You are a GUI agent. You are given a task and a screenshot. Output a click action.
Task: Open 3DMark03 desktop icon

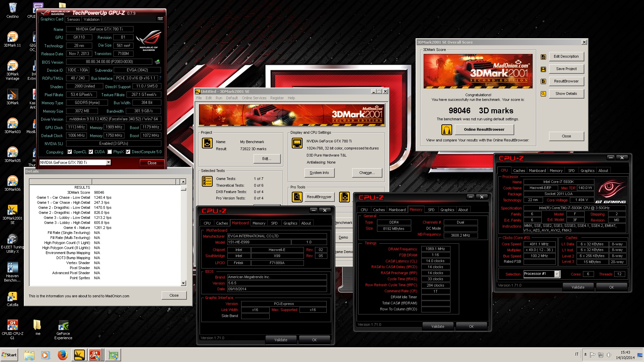click(x=12, y=125)
